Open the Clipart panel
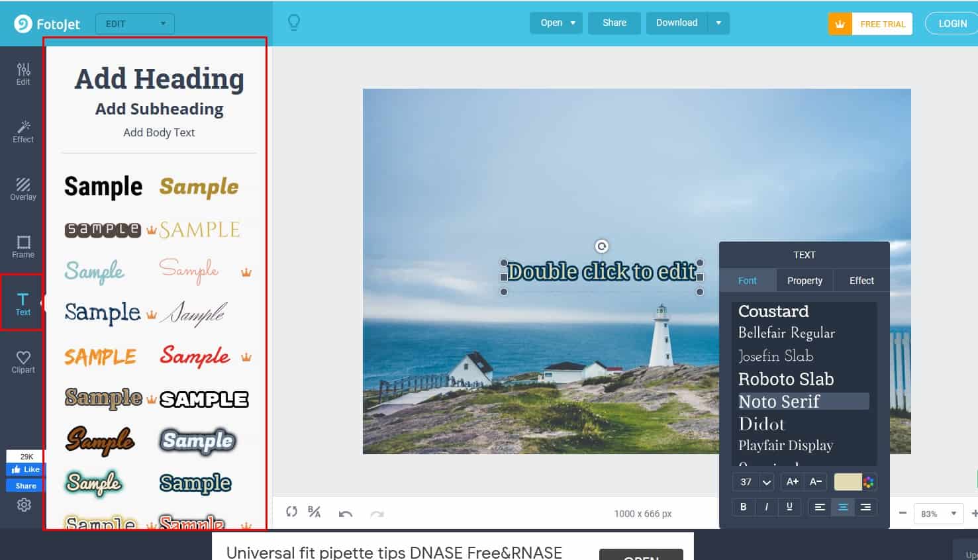 (23, 361)
